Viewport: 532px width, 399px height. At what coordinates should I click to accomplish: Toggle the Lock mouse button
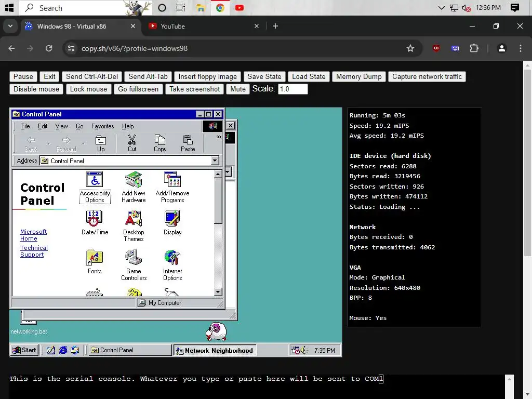tap(88, 89)
